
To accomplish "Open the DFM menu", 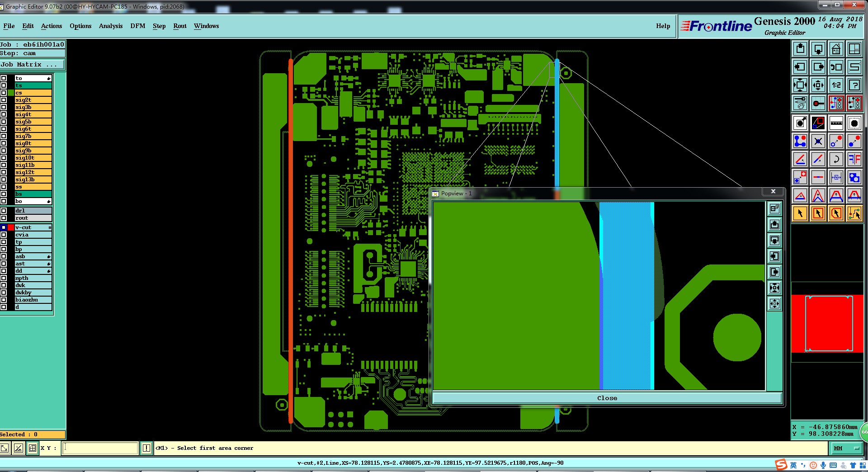I will pyautogui.click(x=138, y=26).
